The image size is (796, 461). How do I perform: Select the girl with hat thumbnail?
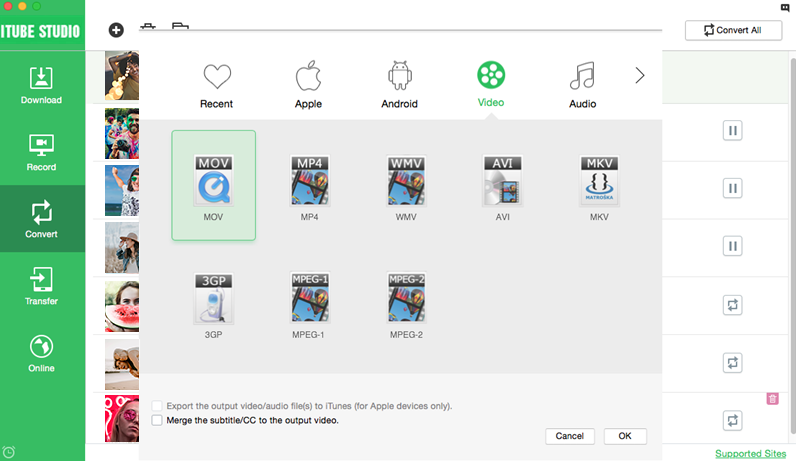[x=122, y=248]
